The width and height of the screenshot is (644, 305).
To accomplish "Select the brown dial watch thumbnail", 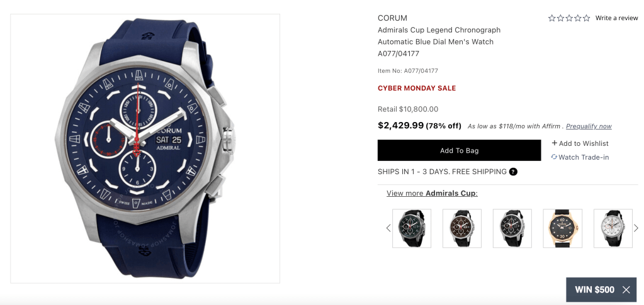I will (462, 228).
